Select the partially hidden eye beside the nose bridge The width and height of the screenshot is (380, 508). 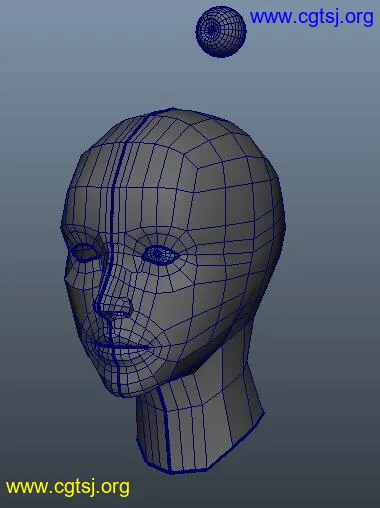pos(85,252)
